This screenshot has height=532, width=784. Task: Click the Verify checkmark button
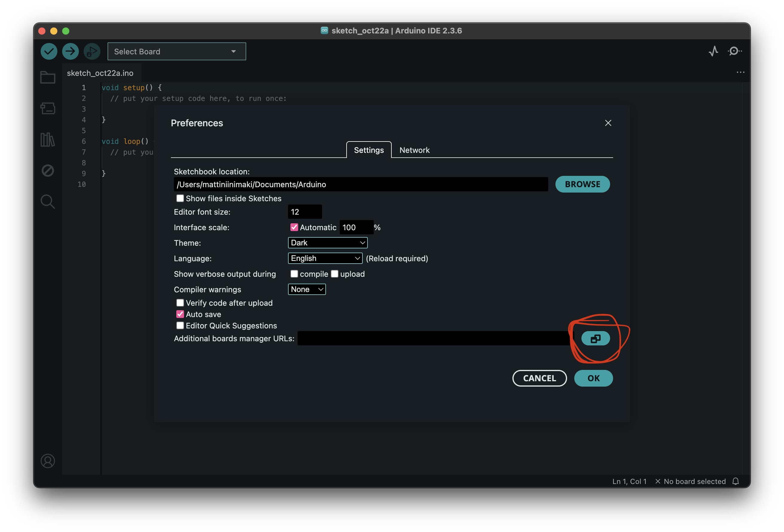[x=49, y=51]
